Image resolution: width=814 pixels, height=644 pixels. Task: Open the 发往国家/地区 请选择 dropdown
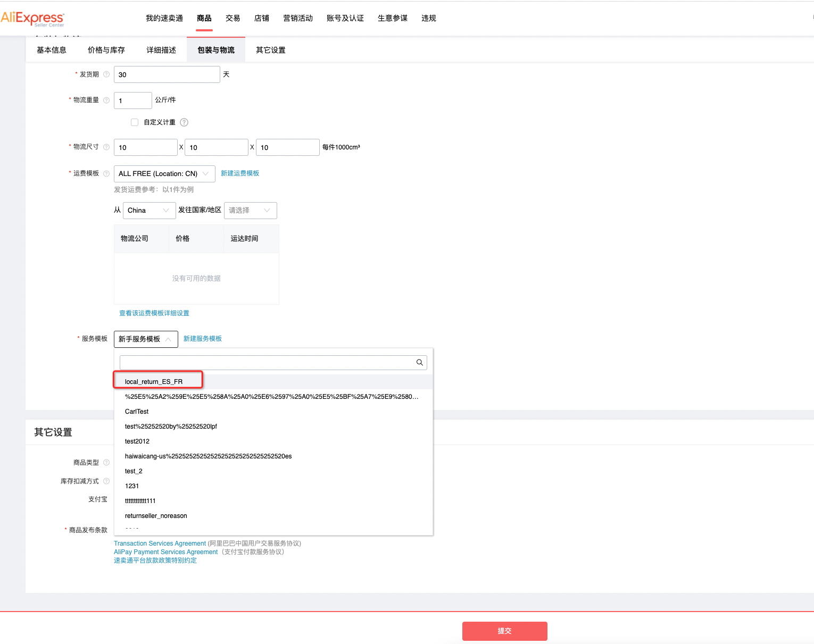click(251, 211)
